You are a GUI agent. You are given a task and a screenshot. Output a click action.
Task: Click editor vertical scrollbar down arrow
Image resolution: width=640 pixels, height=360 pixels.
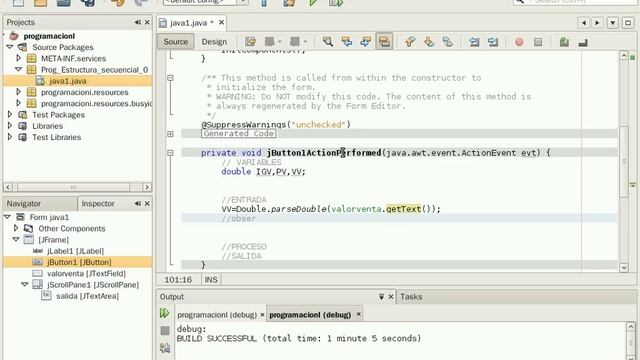coord(624,268)
